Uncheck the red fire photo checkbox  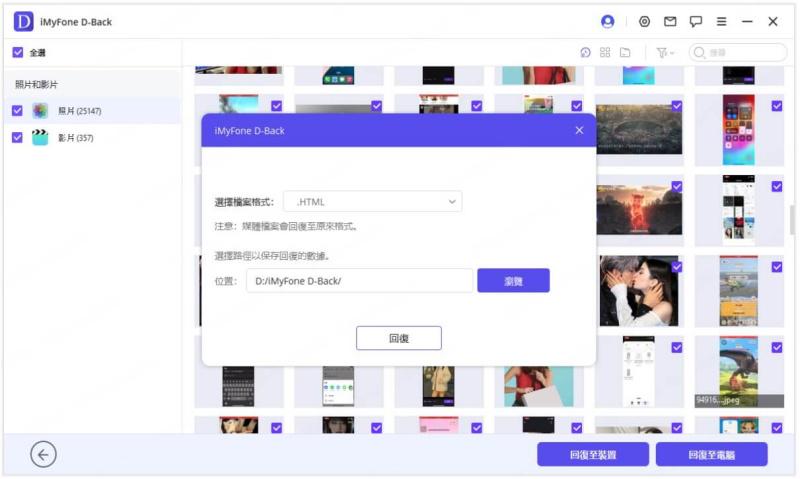[677, 186]
